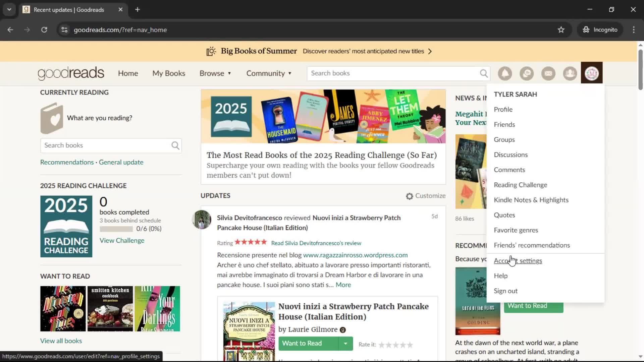Click Silvia Devitofrancesco's avatar
This screenshot has width=644, height=362.
202,220
